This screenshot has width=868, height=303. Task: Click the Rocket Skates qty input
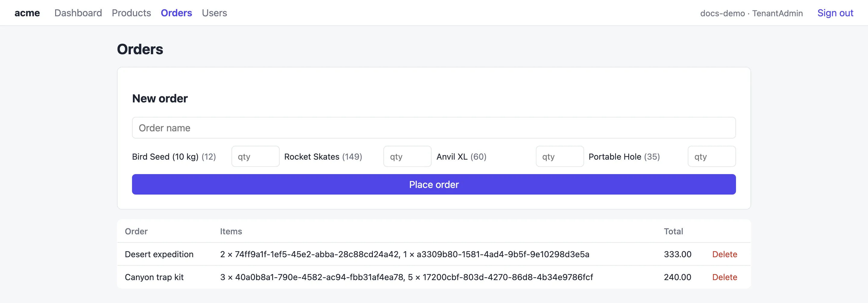[x=407, y=156]
